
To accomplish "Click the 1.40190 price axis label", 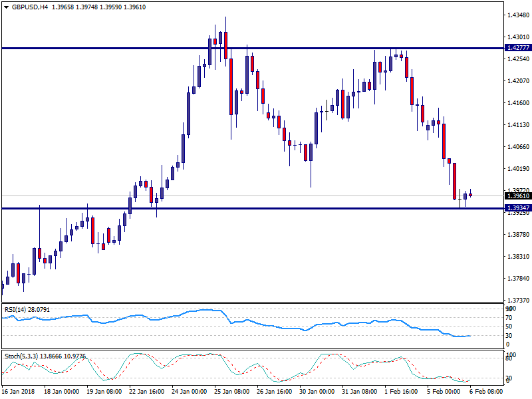I will [x=518, y=169].
